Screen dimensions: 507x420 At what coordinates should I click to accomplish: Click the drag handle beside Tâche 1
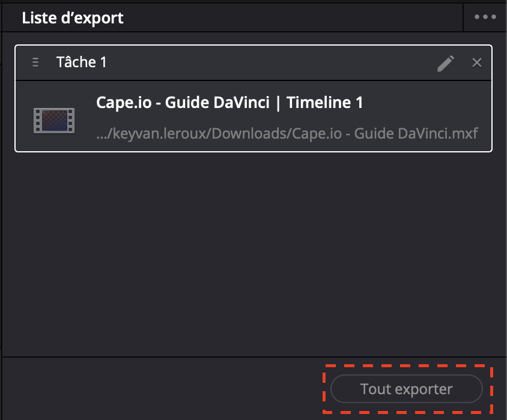point(35,62)
